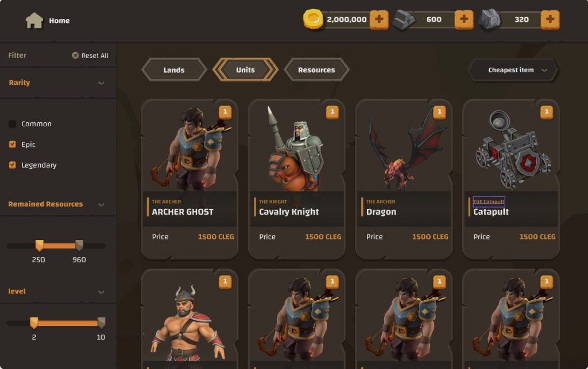Click Reset All filters
This screenshot has width=588, height=369.
click(x=90, y=56)
